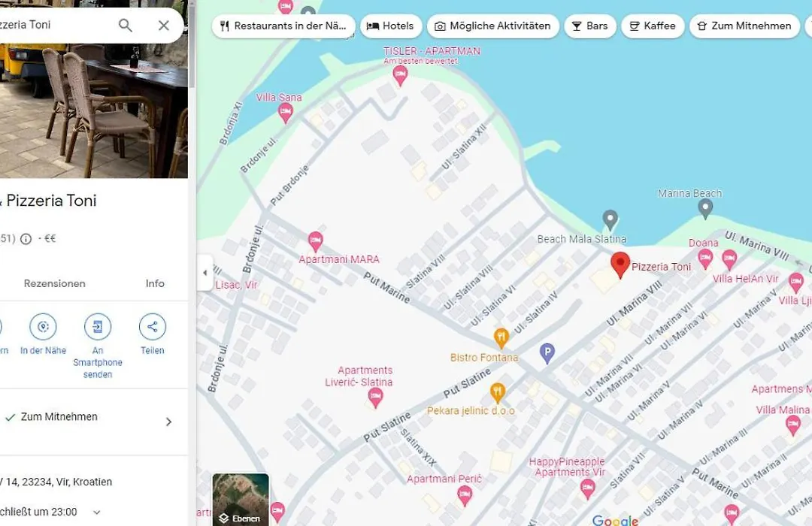Switch to the Rezensionen tab
The width and height of the screenshot is (812, 526).
(54, 283)
